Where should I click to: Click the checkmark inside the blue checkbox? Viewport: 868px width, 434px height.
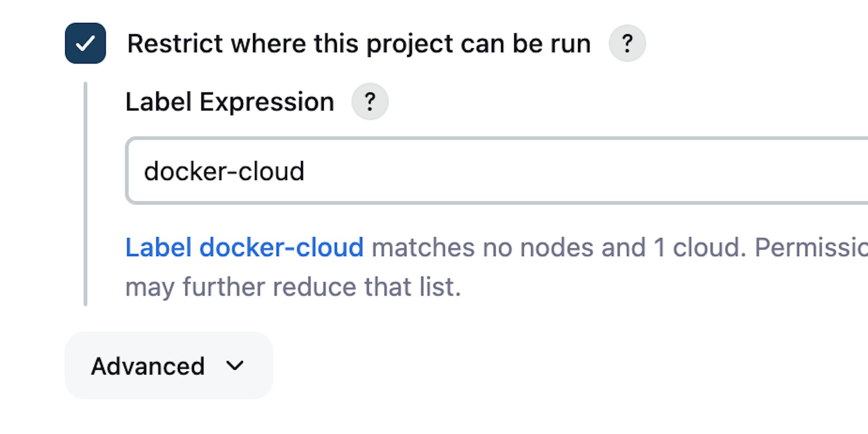(85, 43)
